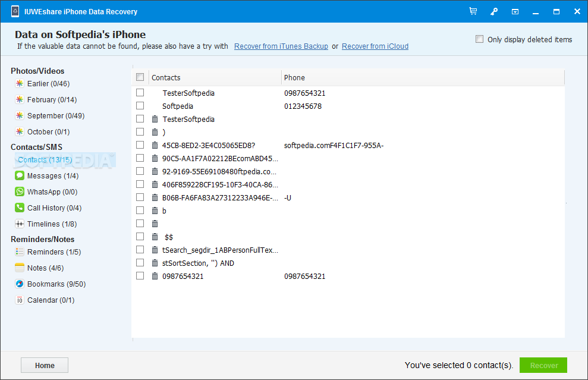Click Recover from iCloud link

375,46
